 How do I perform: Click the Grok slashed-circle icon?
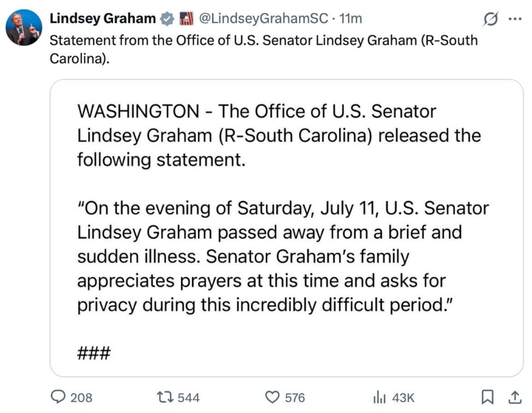490,19
